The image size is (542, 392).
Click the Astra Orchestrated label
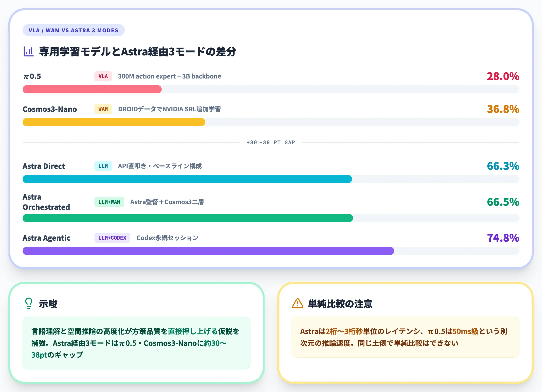[46, 202]
